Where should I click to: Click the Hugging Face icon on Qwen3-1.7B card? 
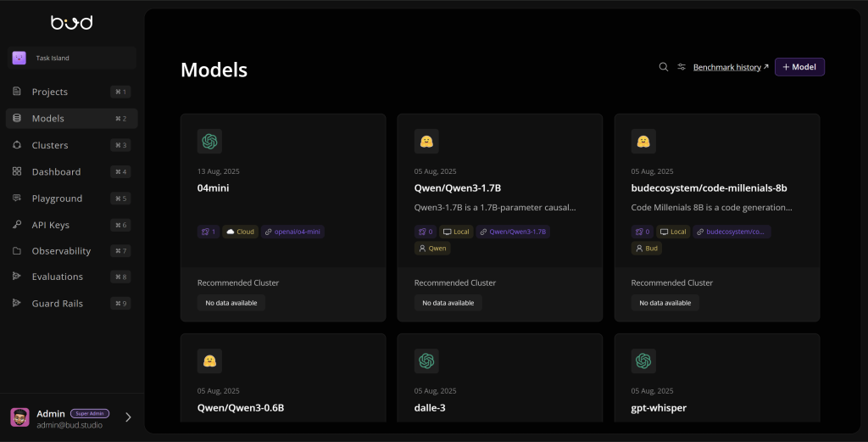click(x=426, y=141)
